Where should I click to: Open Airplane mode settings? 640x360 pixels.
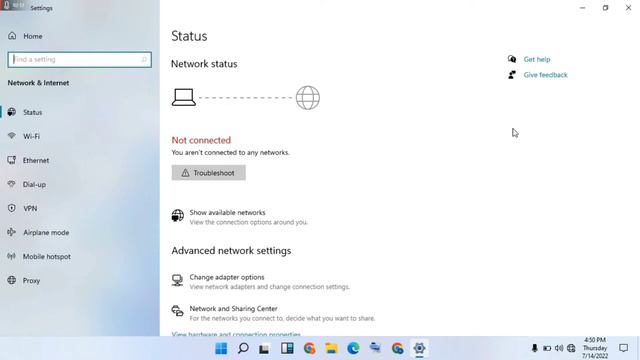coord(46,233)
